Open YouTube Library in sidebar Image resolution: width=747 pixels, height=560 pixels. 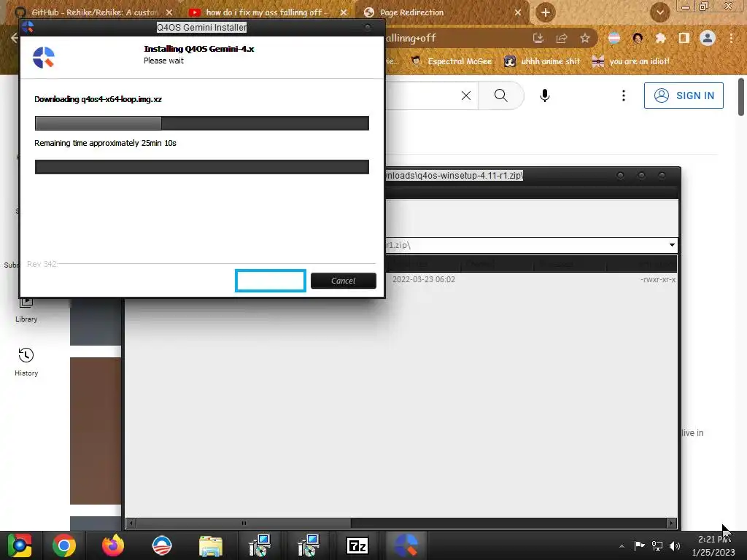(26, 309)
